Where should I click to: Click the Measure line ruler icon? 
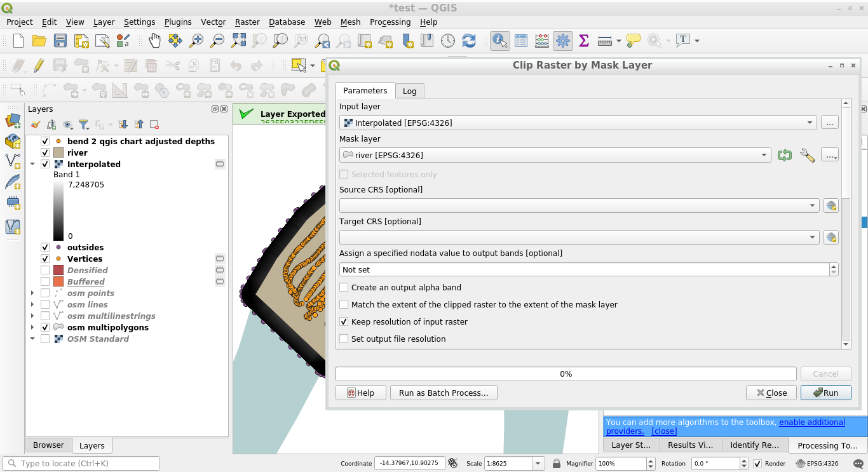605,41
